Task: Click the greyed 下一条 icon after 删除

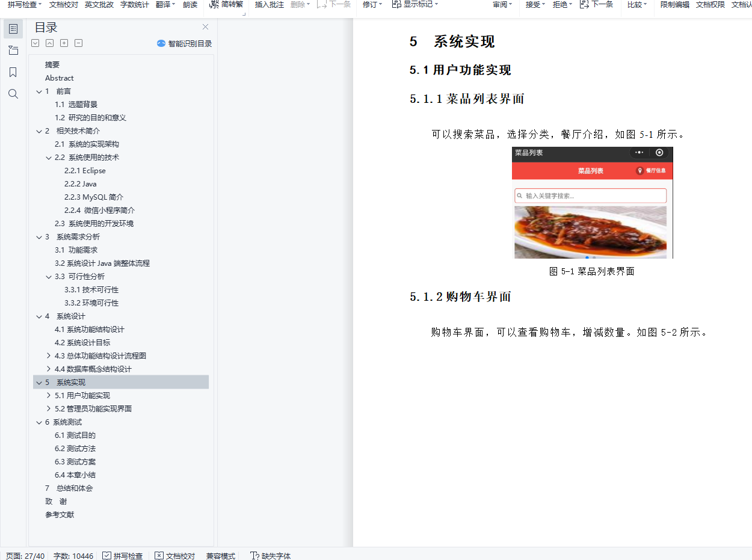Action: pos(322,4)
